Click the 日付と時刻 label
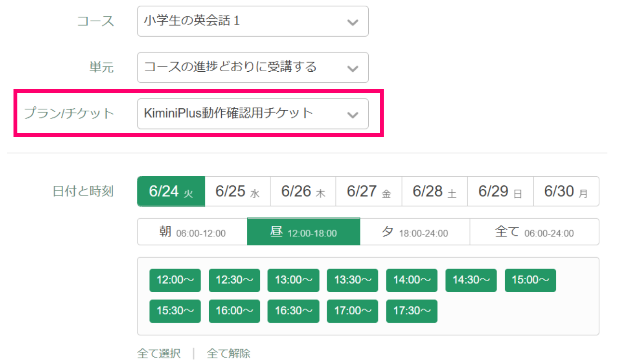This screenshot has width=618, height=364. (83, 191)
